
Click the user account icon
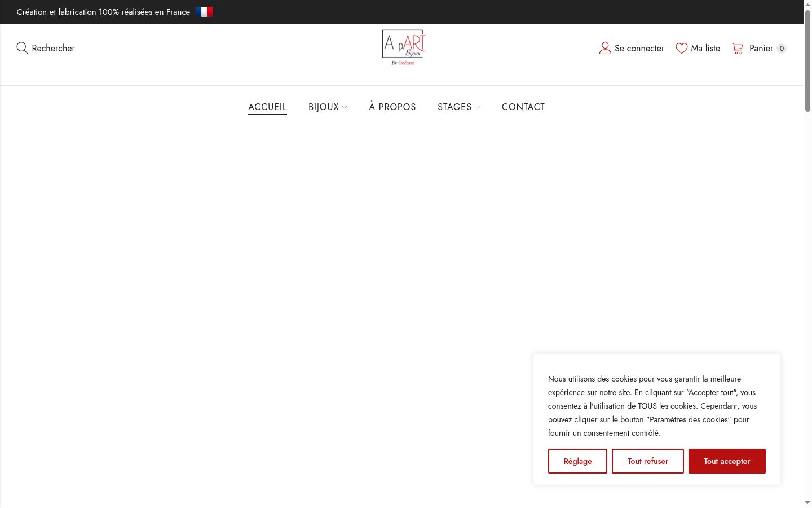point(605,48)
